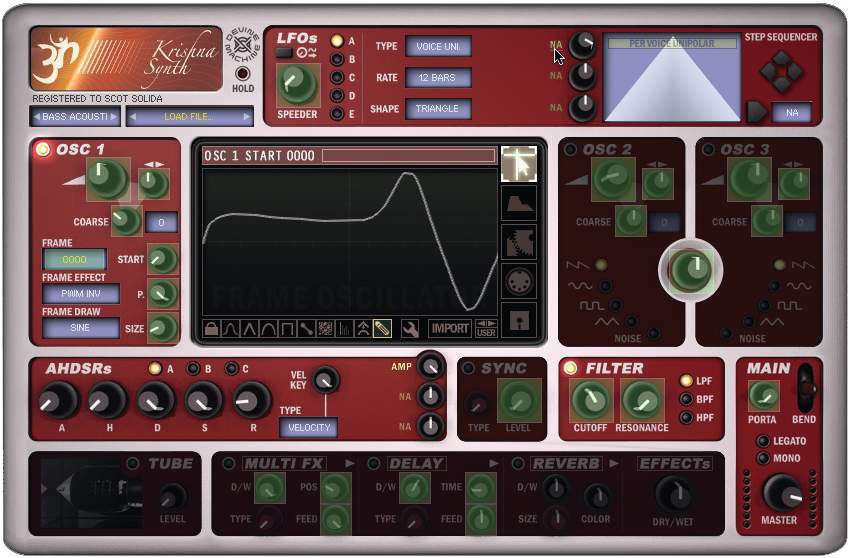
Task: Open the BASS ACOUSTI preset selector
Action: (x=75, y=116)
